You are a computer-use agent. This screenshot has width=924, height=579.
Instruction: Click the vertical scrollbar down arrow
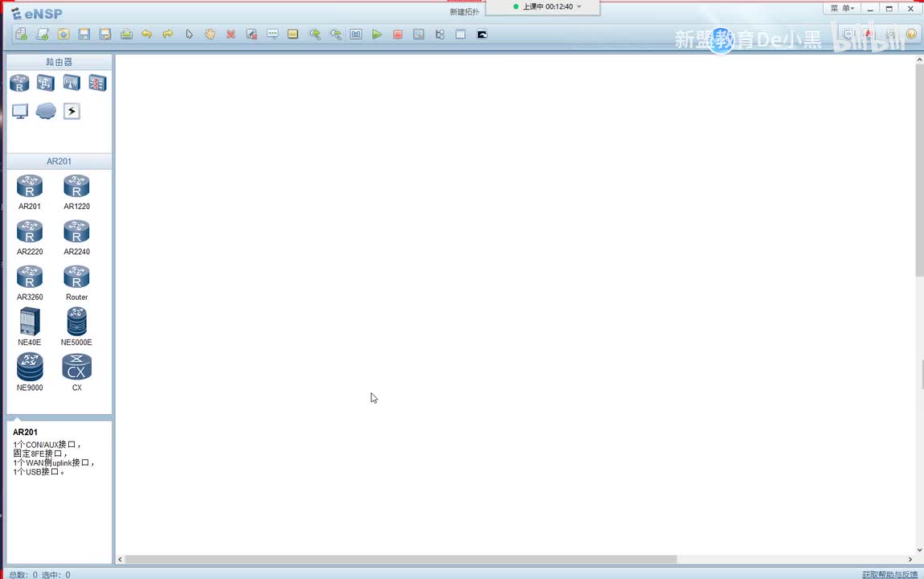click(x=919, y=549)
